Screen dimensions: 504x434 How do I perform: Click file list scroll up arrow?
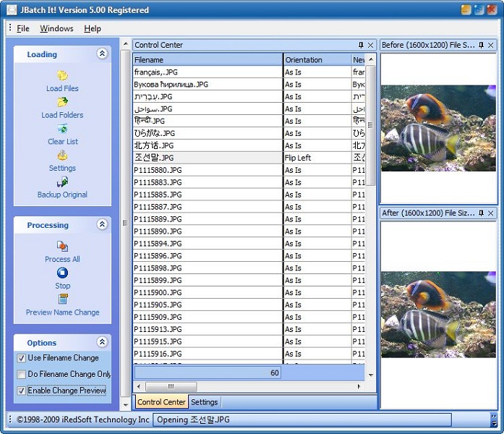[x=371, y=59]
